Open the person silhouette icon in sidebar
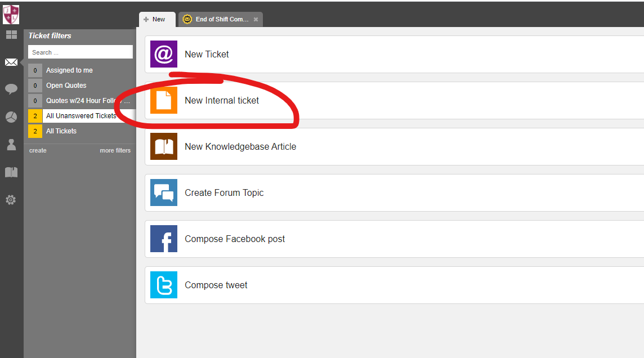The width and height of the screenshot is (644, 358). click(x=11, y=145)
